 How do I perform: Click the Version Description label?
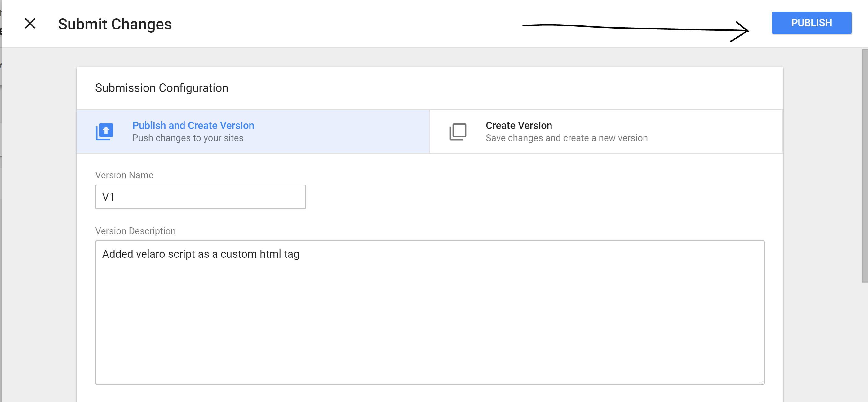click(135, 231)
